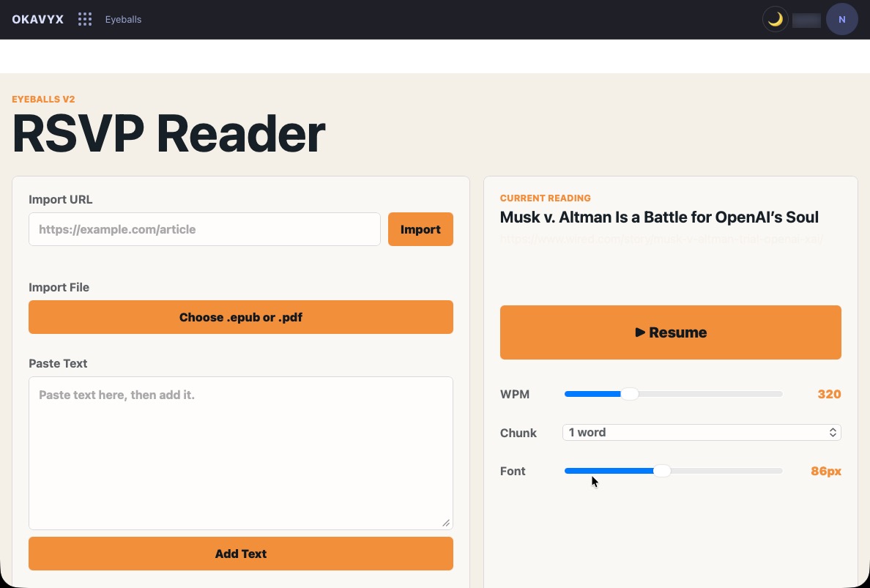Resume reading the current article
870x588 pixels.
pyautogui.click(x=670, y=332)
